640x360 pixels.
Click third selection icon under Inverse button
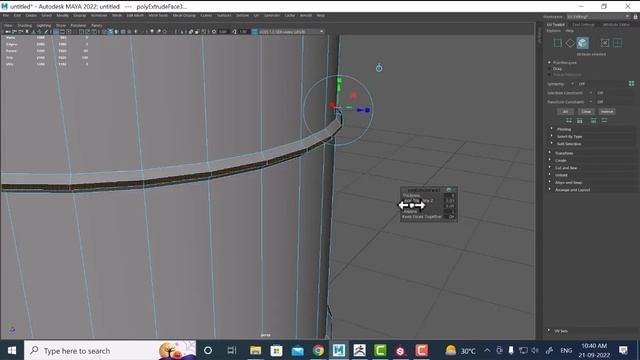tap(593, 120)
